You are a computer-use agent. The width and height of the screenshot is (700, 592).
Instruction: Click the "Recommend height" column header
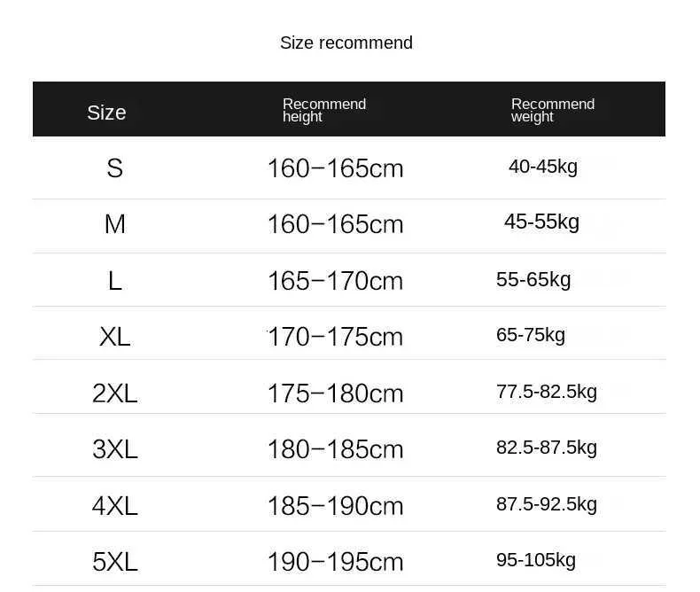(x=323, y=110)
